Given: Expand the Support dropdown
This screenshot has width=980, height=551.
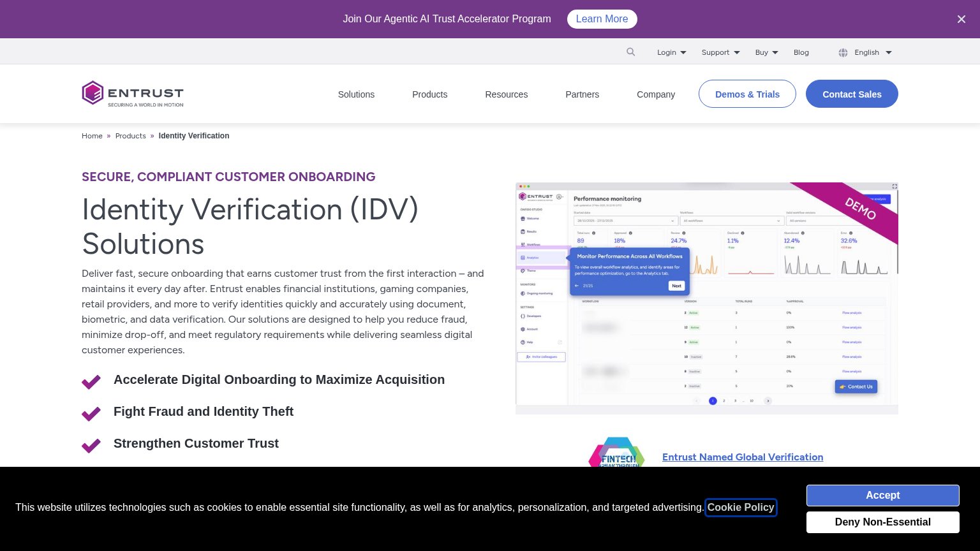Looking at the screenshot, I should (x=721, y=52).
